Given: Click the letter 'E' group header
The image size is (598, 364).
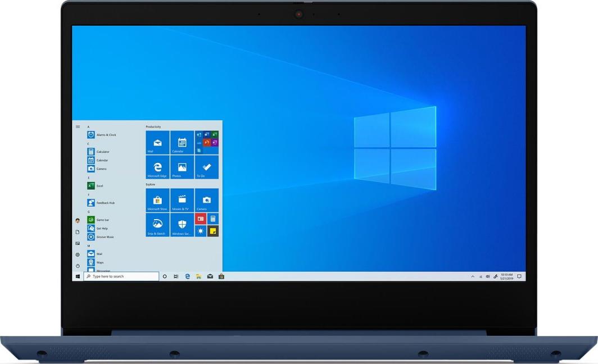Looking at the screenshot, I should click(x=88, y=178).
